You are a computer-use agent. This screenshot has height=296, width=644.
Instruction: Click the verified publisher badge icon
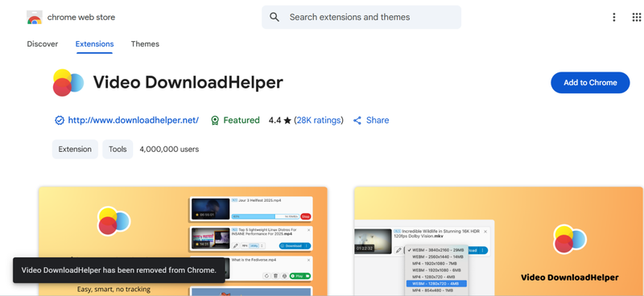click(x=60, y=121)
